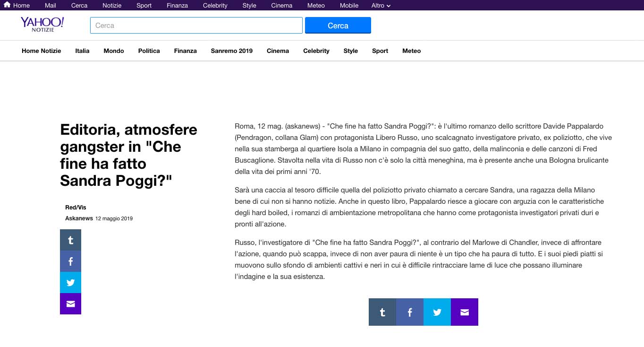This screenshot has width=644, height=347.
Task: Open Meteo in the section navigation
Action: click(x=411, y=51)
